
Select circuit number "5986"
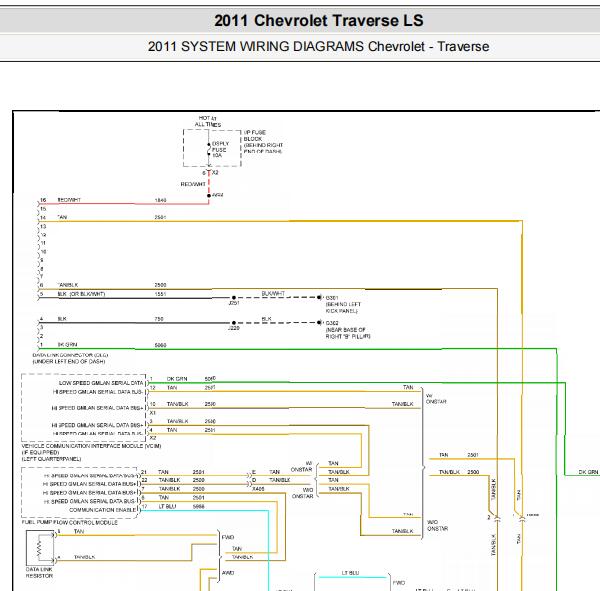point(199,506)
